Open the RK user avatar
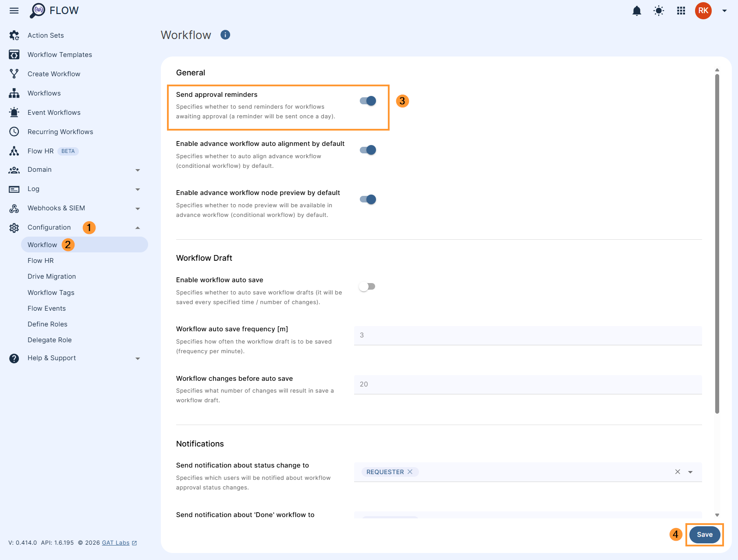Image resolution: width=738 pixels, height=560 pixels. [x=703, y=11]
